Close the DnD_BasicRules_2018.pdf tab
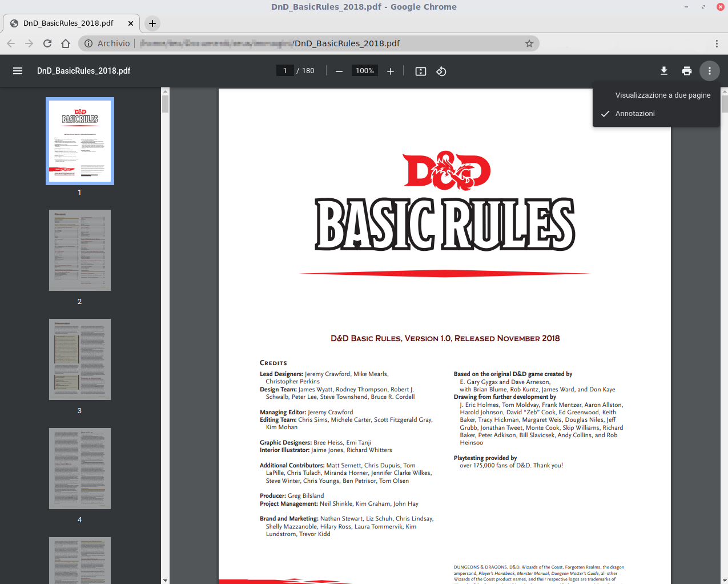Image resolution: width=728 pixels, height=584 pixels. click(x=131, y=23)
